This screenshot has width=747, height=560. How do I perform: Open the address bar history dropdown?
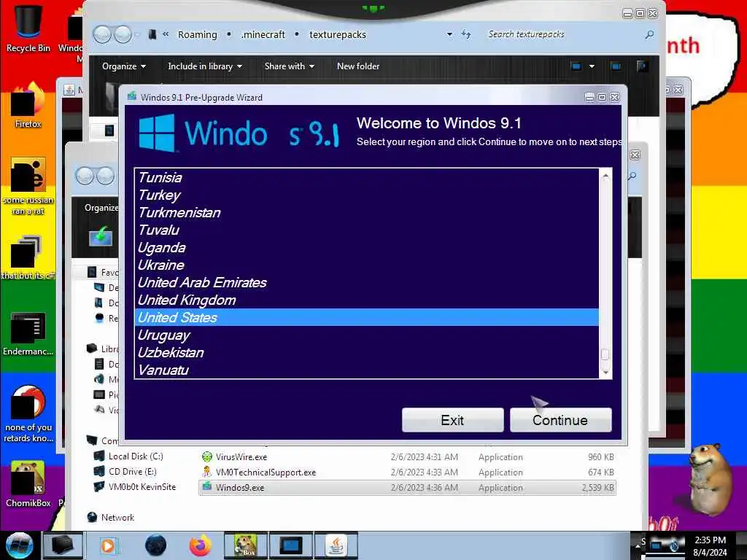(449, 34)
